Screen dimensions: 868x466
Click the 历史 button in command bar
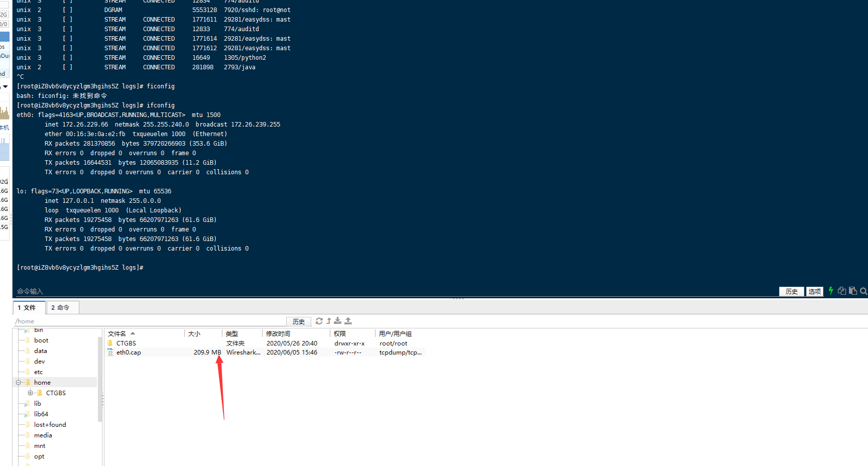pos(792,291)
